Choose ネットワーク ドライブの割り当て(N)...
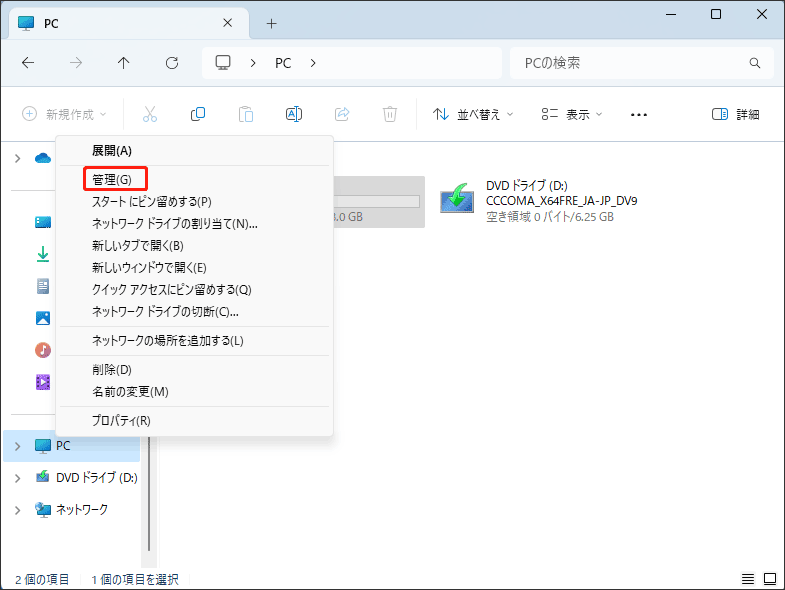 click(194, 224)
